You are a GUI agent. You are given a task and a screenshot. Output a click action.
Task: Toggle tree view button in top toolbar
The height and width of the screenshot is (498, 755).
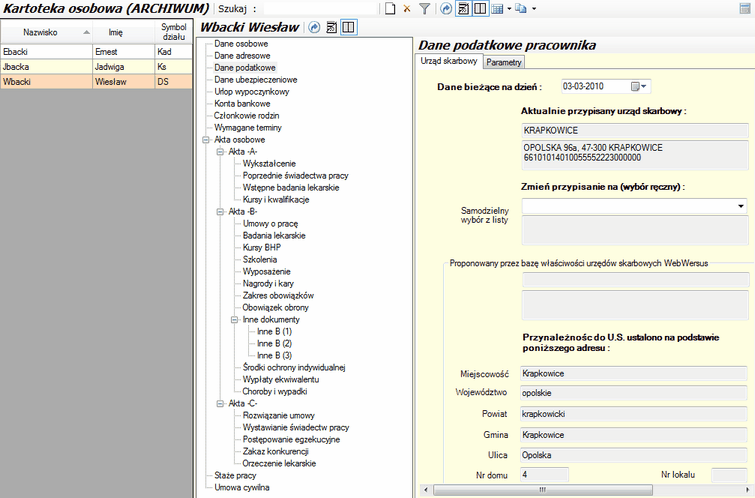click(464, 8)
